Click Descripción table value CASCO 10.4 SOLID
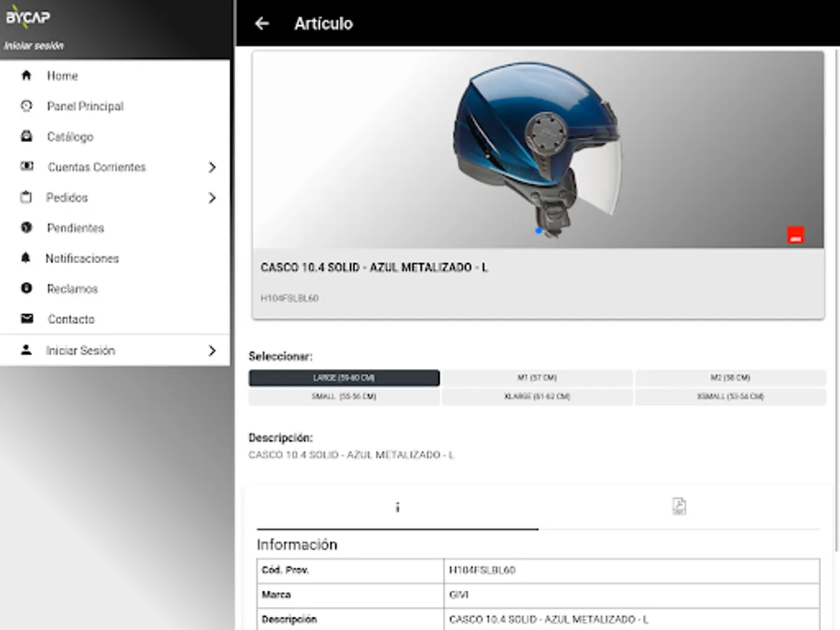 [549, 619]
